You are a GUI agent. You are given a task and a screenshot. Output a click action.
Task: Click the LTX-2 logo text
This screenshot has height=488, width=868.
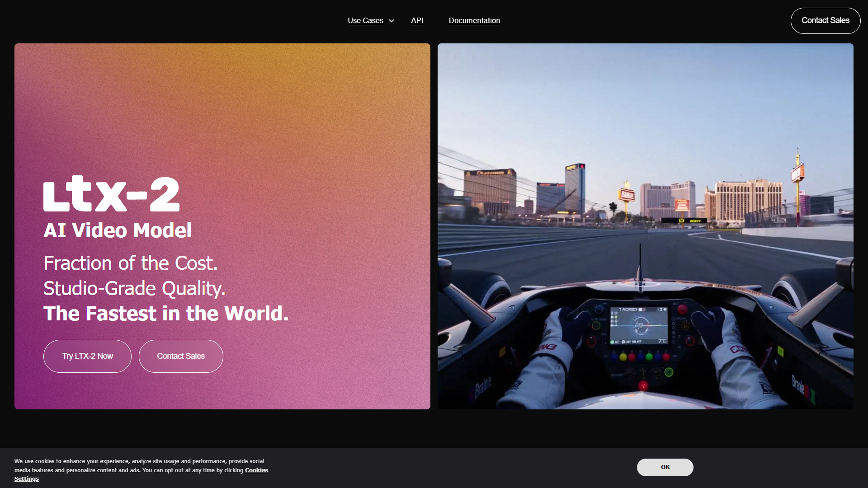(x=111, y=194)
